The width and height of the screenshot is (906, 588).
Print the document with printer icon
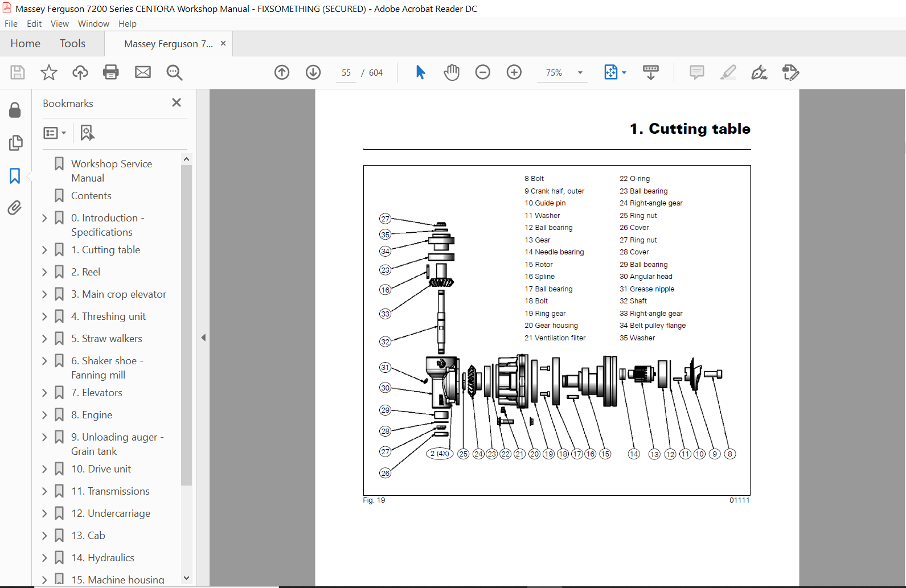click(x=111, y=72)
